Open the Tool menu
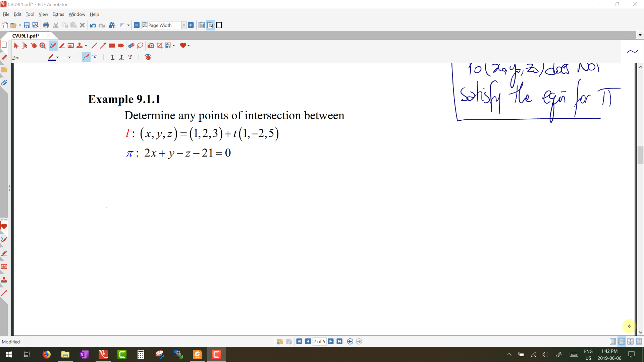Viewport: 644px width, 362px height. pyautogui.click(x=30, y=14)
